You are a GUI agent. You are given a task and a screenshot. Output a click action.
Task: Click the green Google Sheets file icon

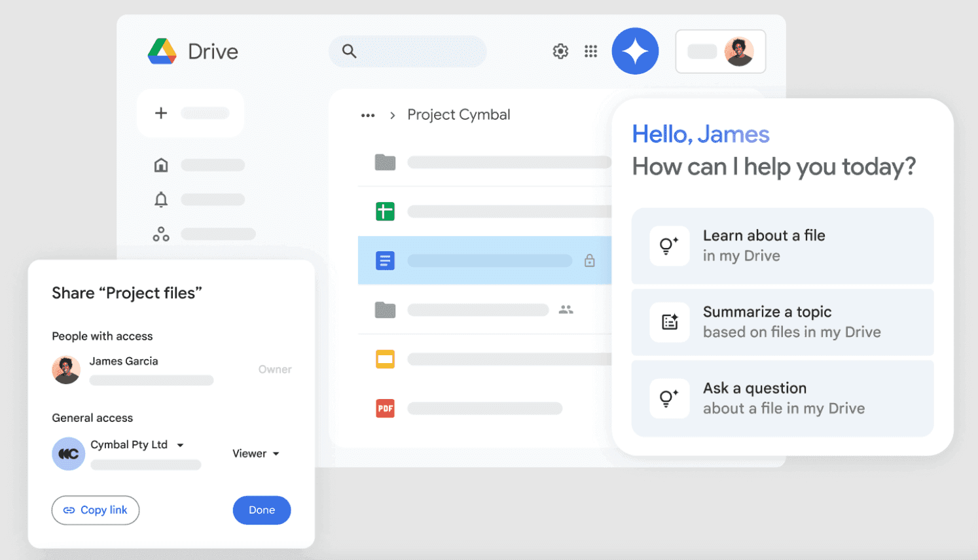(385, 211)
